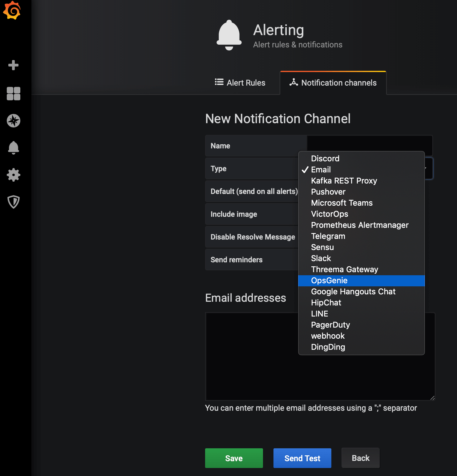
Task: Choose OpsGenie from the type list
Action: pos(329,280)
